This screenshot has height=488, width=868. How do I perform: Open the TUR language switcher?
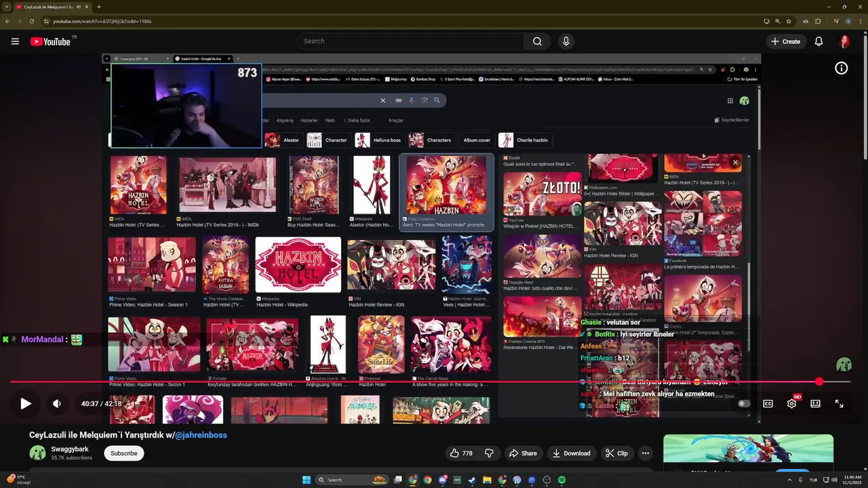click(x=813, y=480)
